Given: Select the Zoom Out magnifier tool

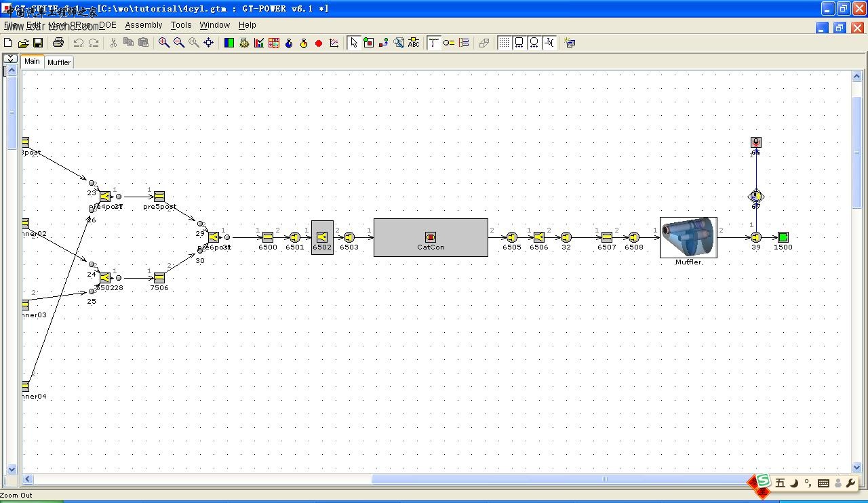Looking at the screenshot, I should pos(179,43).
